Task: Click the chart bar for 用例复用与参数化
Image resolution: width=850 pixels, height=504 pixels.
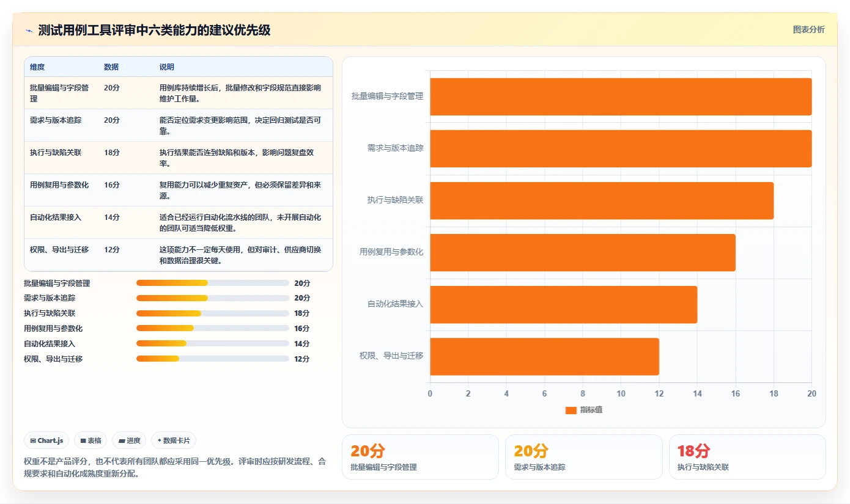Action: tap(583, 252)
